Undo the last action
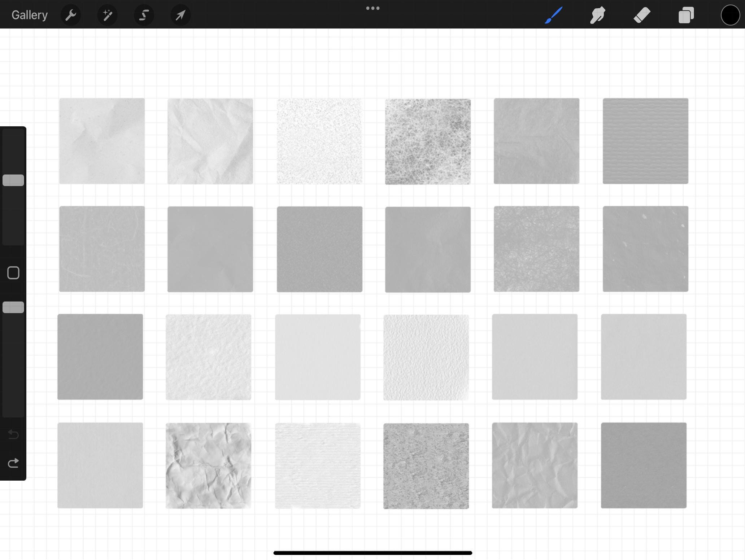The height and width of the screenshot is (560, 745). point(13,434)
